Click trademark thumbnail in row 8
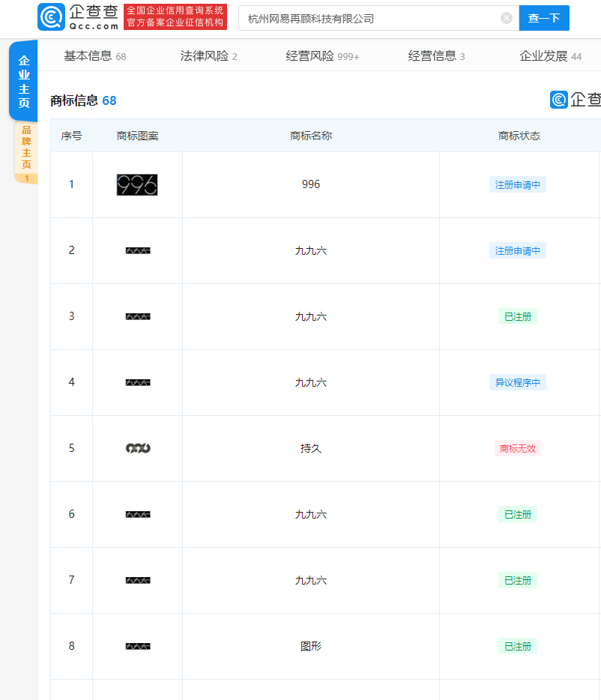Viewport: 601px width, 700px height. [x=138, y=647]
